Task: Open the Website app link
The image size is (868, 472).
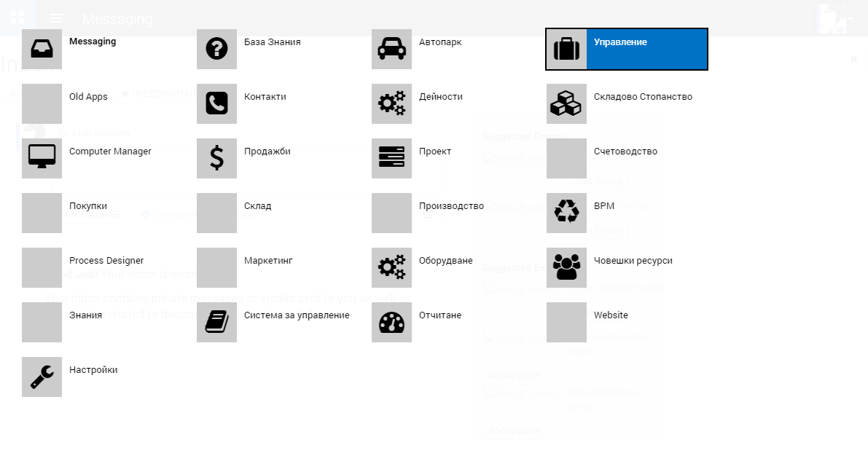Action: [610, 315]
